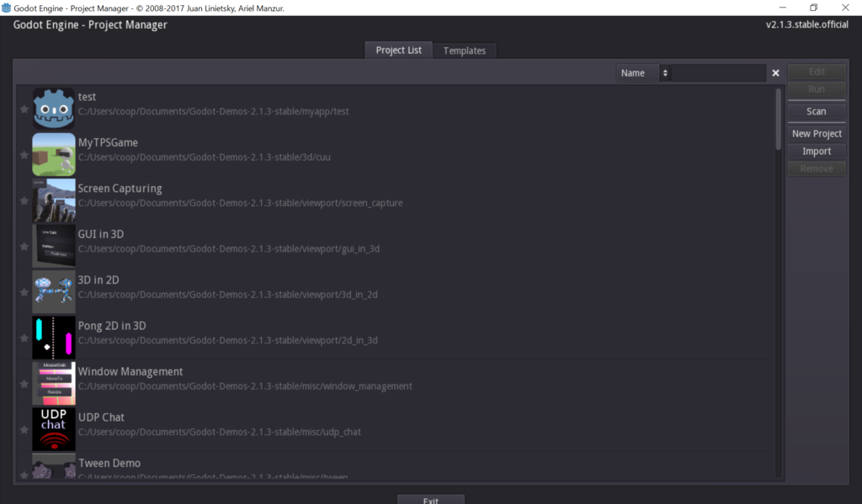Screen dimensions: 862x504
Task: Select the UDP Chat project icon
Action: [x=54, y=429]
